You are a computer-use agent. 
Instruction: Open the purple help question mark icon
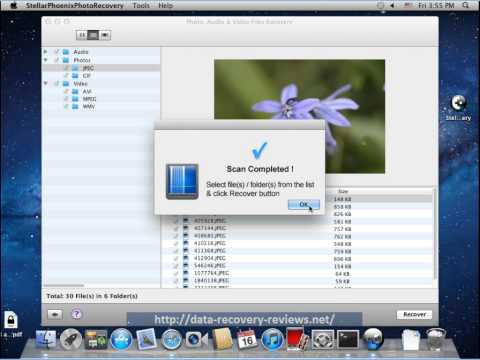(76, 314)
